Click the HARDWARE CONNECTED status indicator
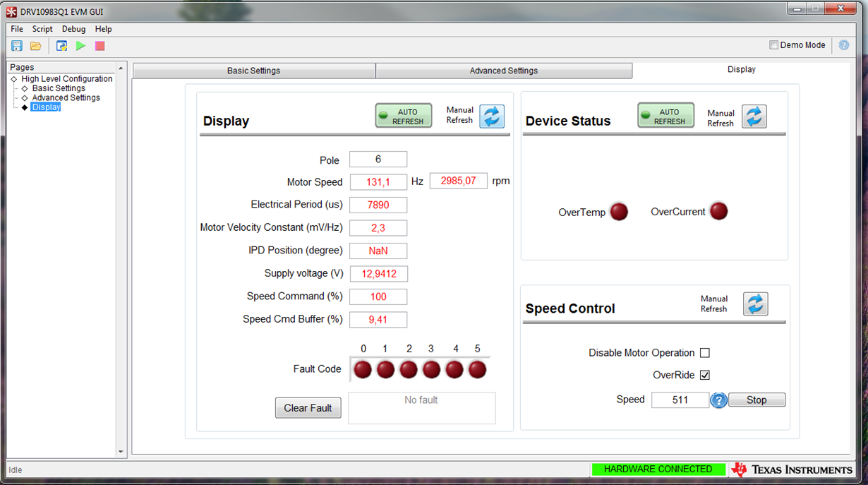868x485 pixels. coord(658,469)
